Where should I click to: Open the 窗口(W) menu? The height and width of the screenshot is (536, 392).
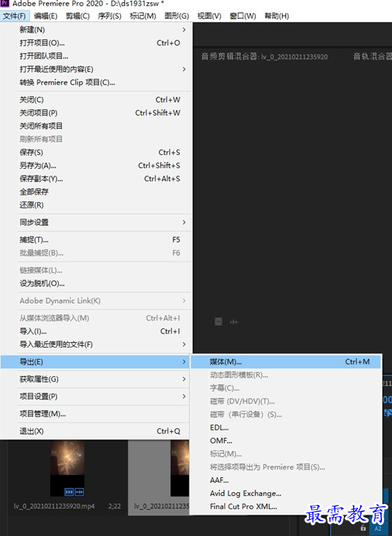tap(243, 16)
